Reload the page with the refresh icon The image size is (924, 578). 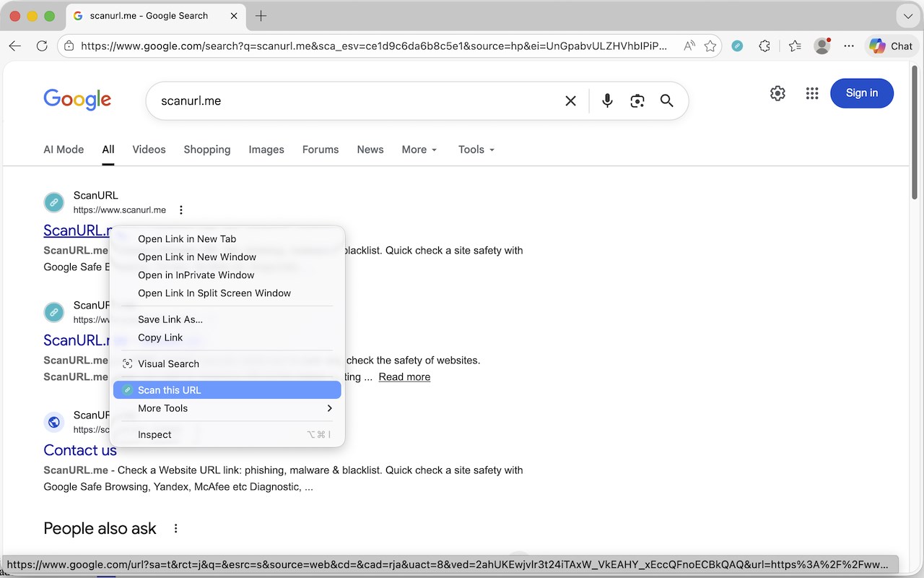pos(42,46)
